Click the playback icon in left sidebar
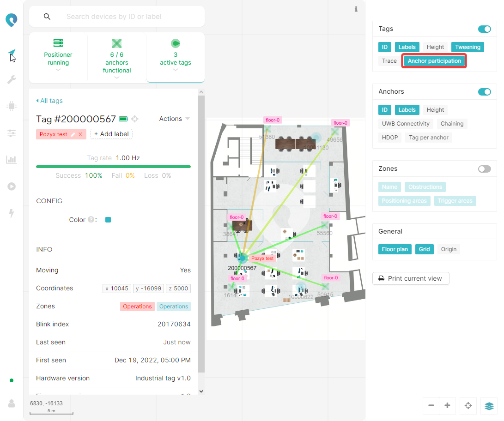504x421 pixels. [x=12, y=186]
